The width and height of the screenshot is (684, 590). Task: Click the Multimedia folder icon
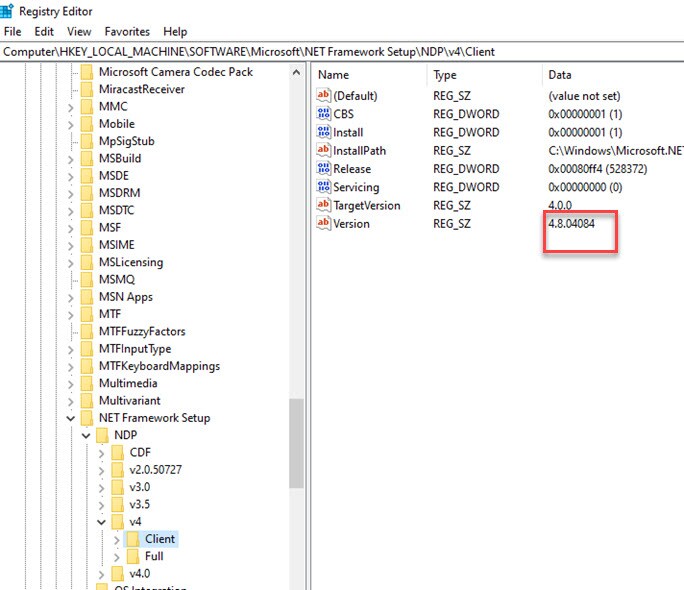tap(87, 383)
